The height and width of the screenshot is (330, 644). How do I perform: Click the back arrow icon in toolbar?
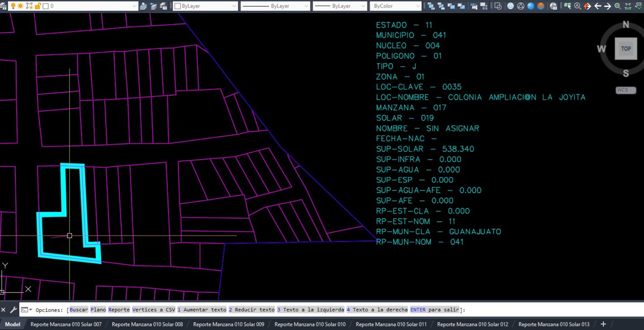[x=597, y=6]
